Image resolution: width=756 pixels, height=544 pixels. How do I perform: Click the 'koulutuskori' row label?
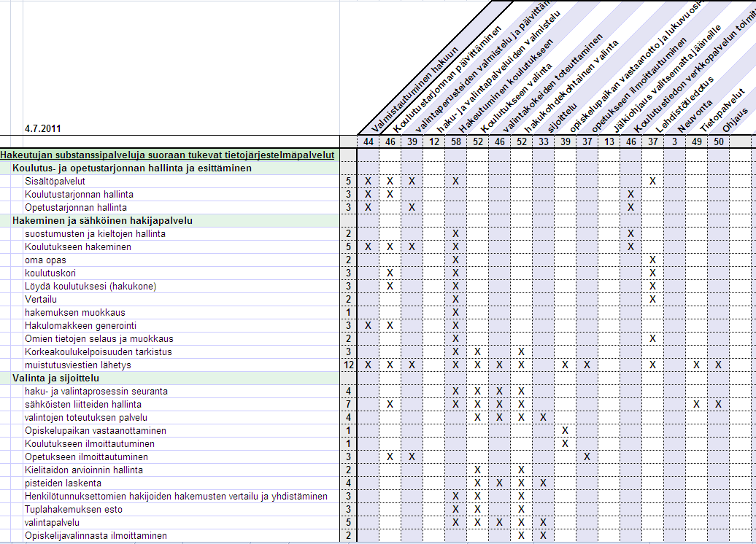pyautogui.click(x=50, y=273)
